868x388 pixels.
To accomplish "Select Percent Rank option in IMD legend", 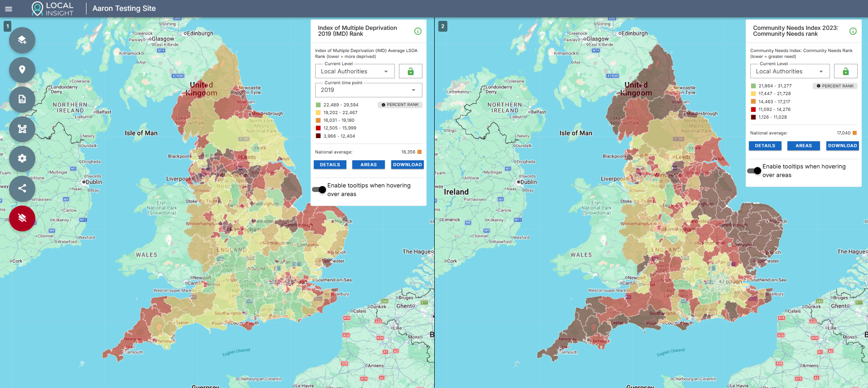I will pos(400,105).
